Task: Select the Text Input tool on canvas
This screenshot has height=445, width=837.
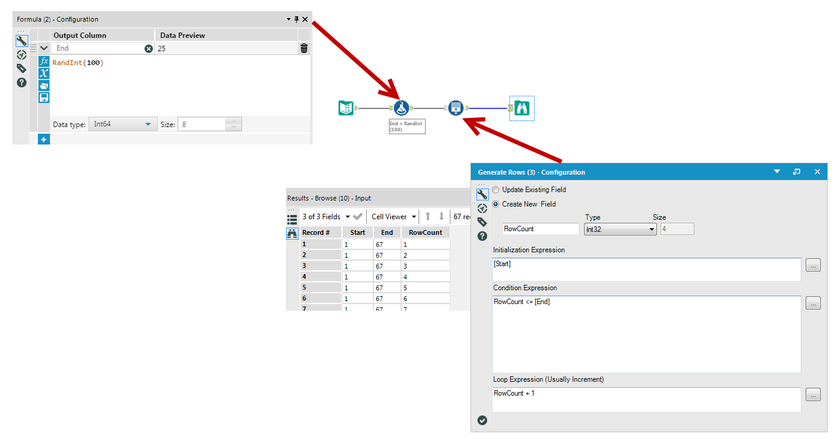Action: [346, 108]
